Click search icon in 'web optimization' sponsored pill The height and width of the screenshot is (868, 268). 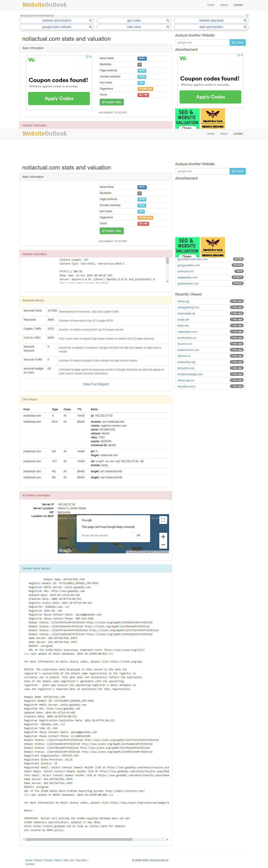tap(245, 27)
